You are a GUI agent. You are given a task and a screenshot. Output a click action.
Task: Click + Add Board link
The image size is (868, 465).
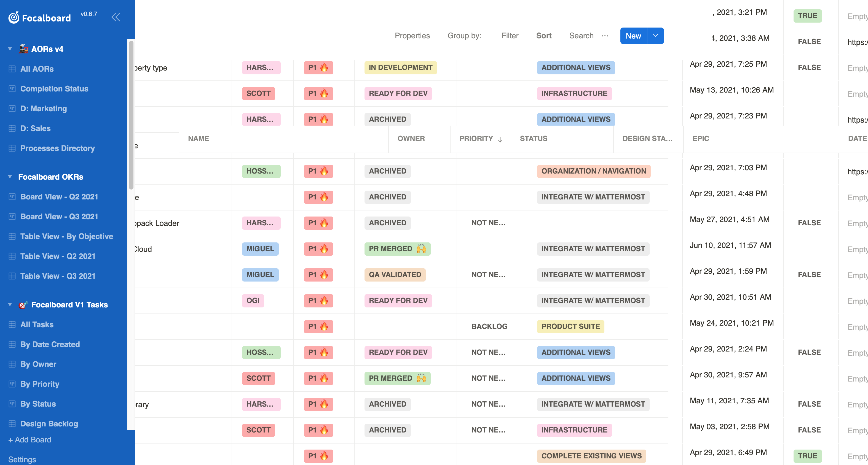coord(30,440)
